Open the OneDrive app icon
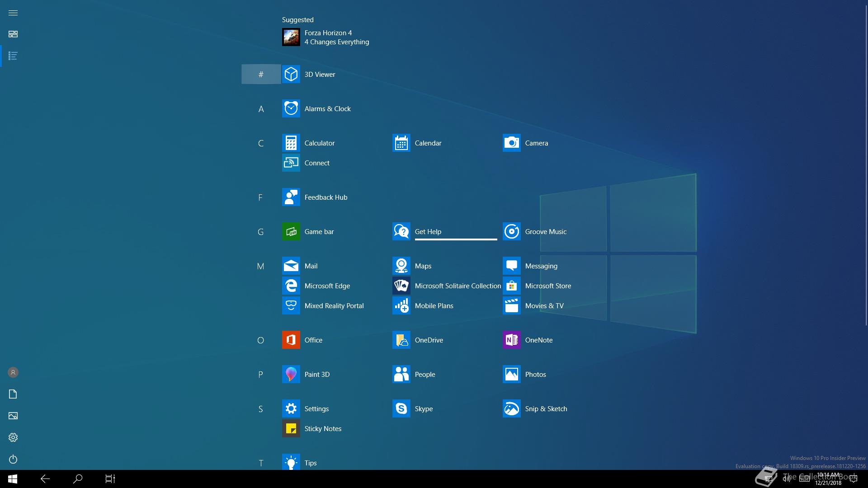This screenshot has width=868, height=488. pyautogui.click(x=401, y=340)
